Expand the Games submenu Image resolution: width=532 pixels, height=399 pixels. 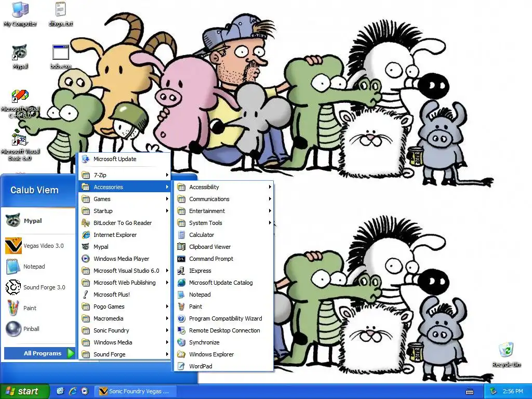pos(125,199)
